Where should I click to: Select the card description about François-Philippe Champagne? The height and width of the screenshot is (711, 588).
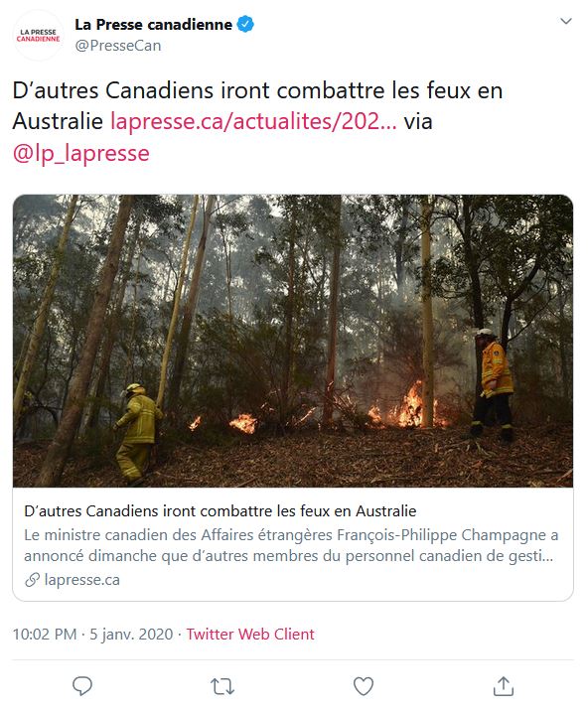coord(291,545)
